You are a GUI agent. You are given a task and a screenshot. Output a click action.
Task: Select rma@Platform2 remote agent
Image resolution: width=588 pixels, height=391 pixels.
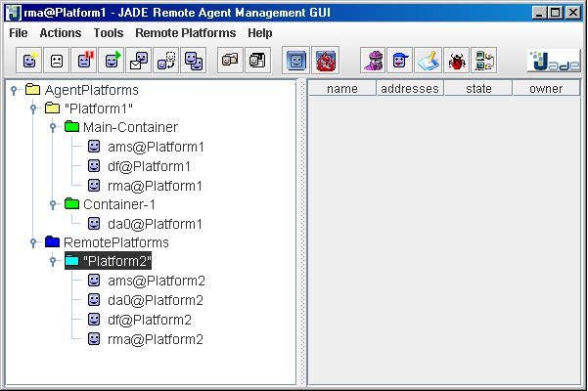click(x=156, y=339)
